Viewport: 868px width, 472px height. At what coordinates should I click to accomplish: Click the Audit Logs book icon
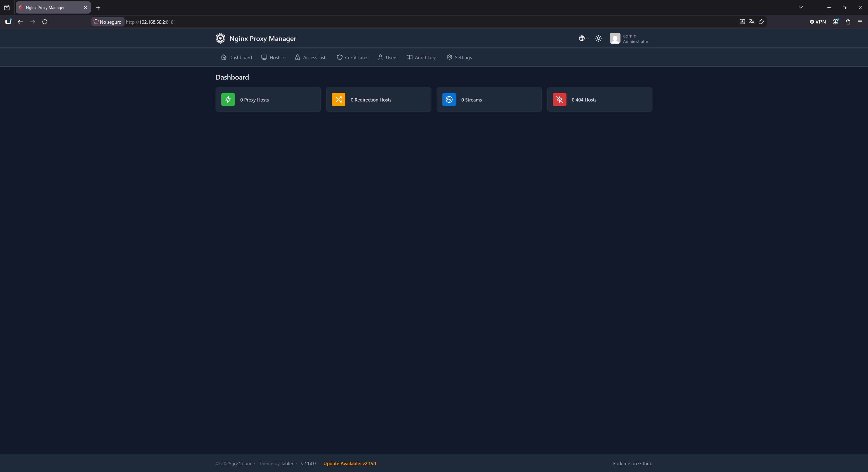409,57
